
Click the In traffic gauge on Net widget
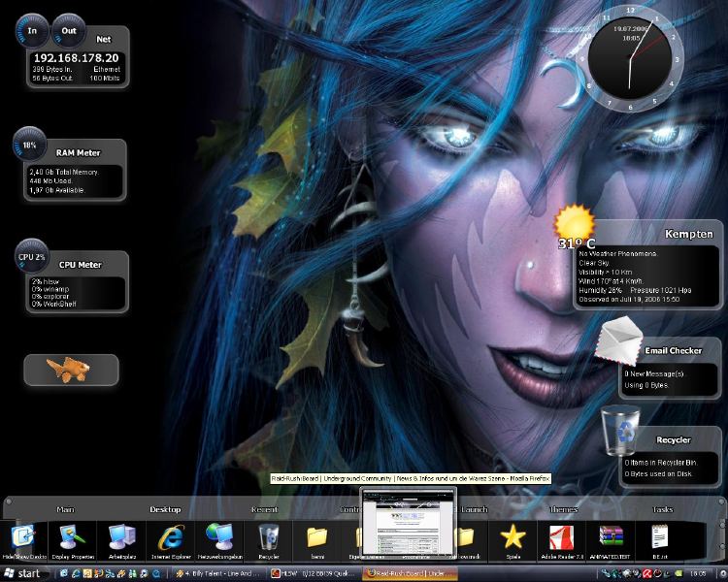(x=32, y=31)
